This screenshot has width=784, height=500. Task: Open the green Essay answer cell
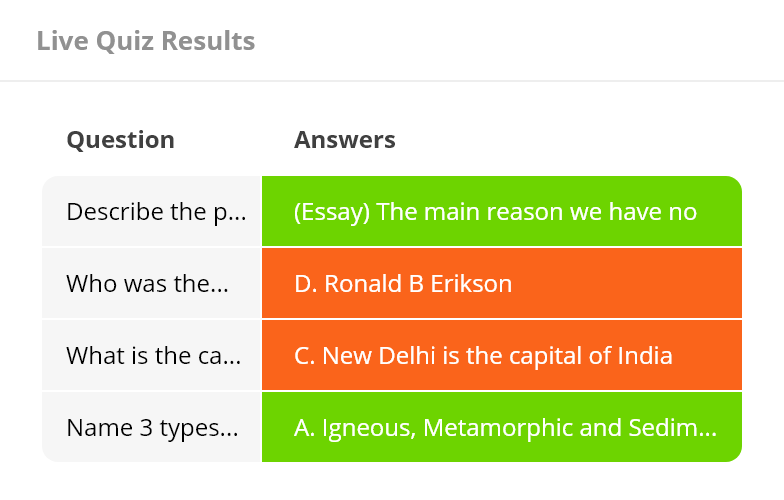(502, 211)
